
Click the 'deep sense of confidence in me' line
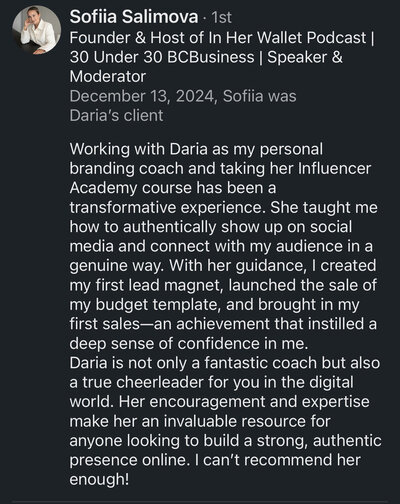pyautogui.click(x=189, y=344)
